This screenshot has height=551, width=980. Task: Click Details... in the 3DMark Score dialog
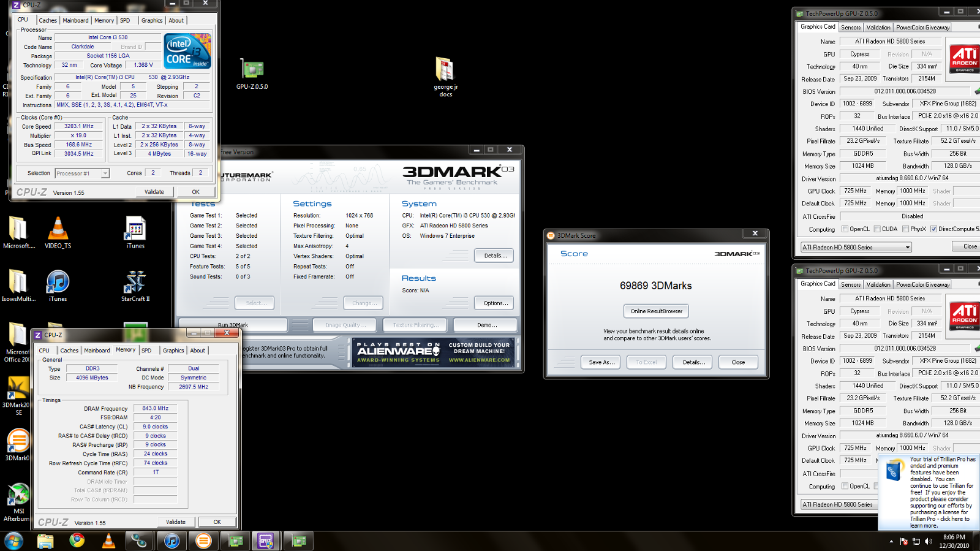coord(693,362)
